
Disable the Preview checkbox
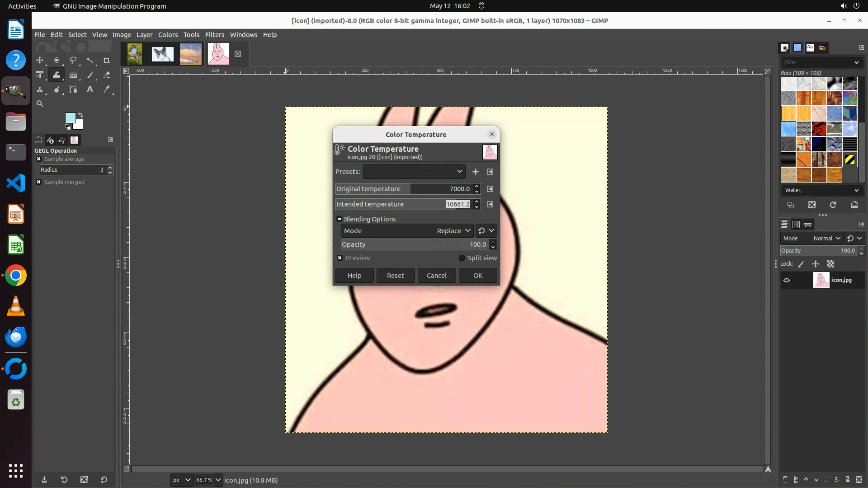pos(340,258)
